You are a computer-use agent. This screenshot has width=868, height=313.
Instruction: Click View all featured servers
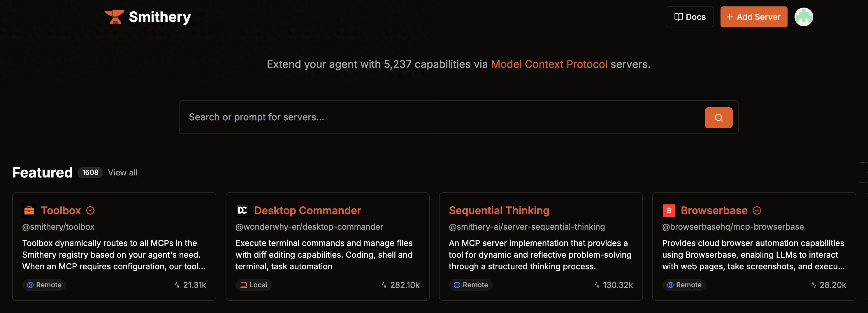122,173
